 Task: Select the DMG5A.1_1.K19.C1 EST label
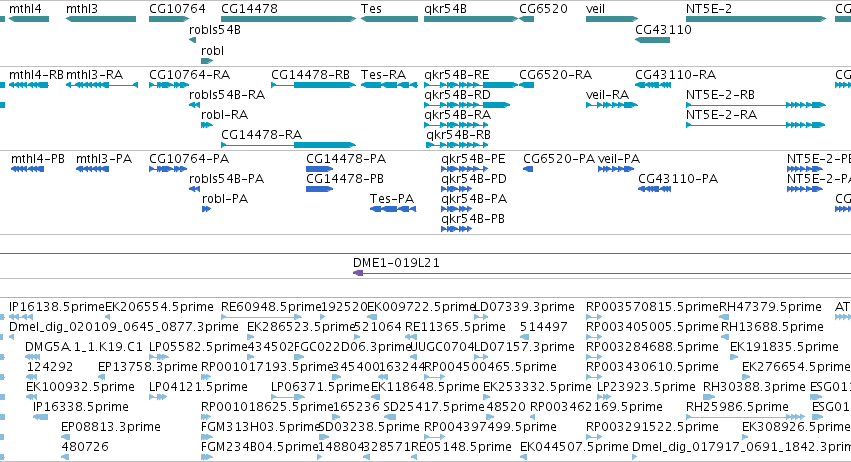pyautogui.click(x=84, y=347)
